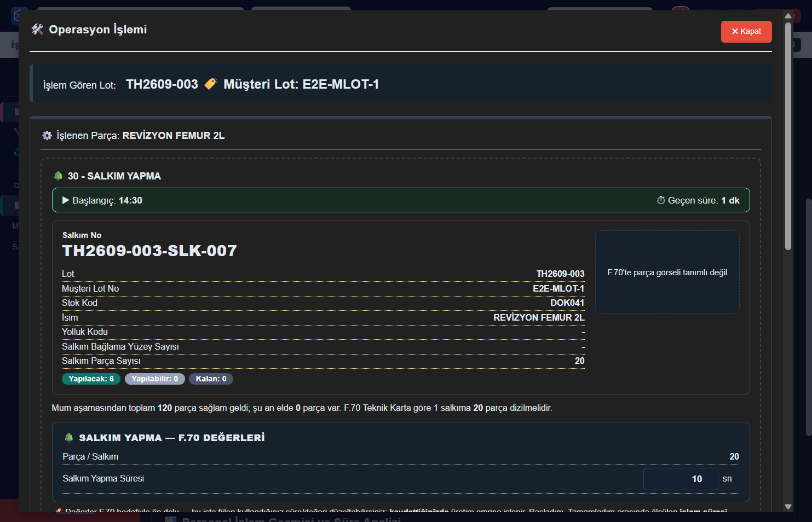Click the Kalan: 0 badge

coord(211,379)
